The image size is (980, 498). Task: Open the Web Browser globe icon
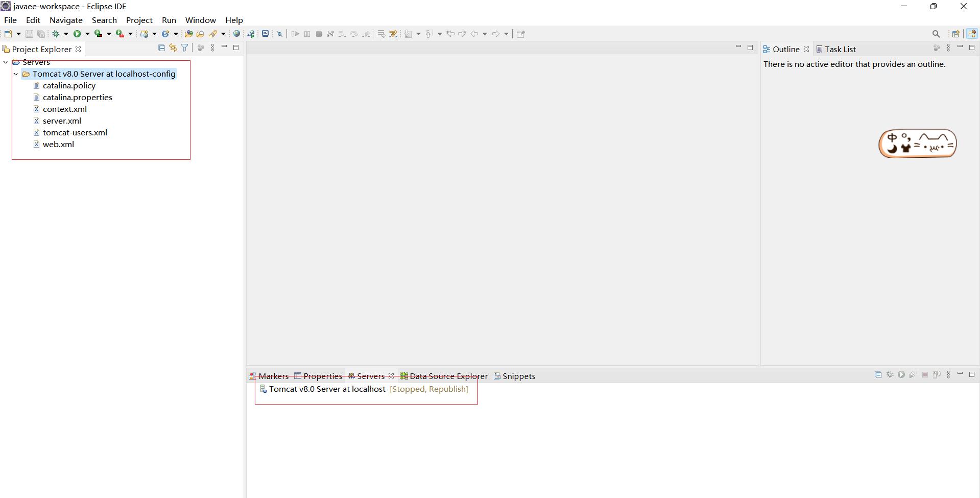pos(236,34)
